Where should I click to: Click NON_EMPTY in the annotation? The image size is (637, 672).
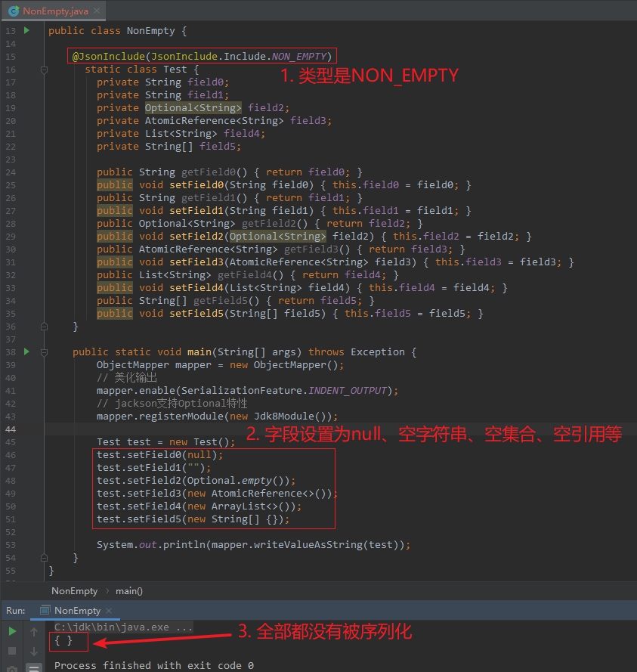(299, 56)
